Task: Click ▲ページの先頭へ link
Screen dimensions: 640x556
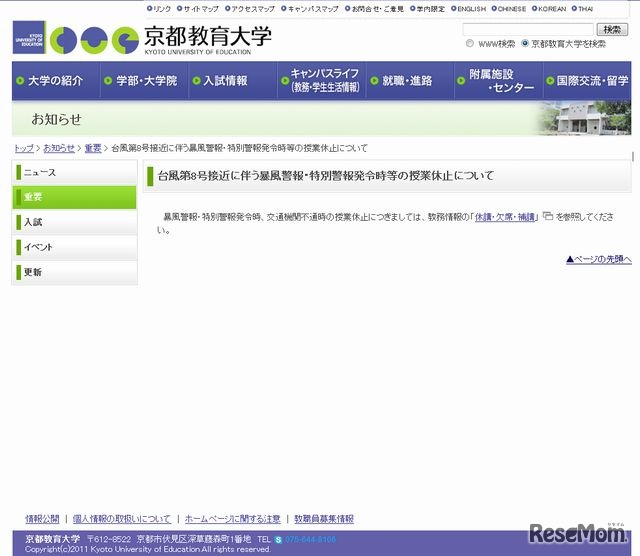Action: point(599,259)
